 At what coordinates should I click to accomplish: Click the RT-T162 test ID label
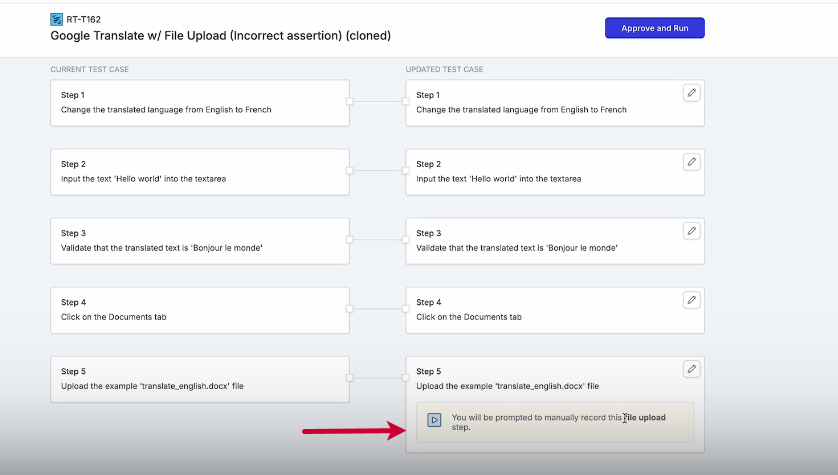click(86, 19)
